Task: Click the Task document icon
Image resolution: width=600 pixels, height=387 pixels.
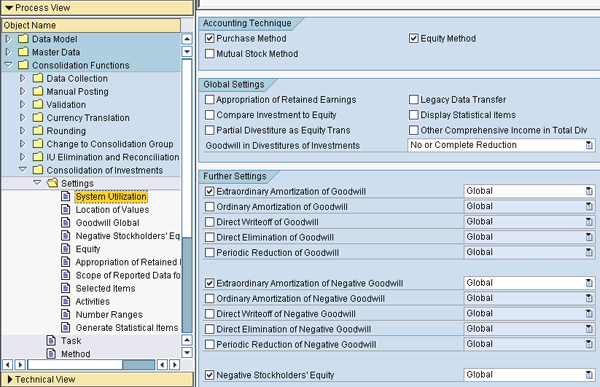Action: click(x=51, y=340)
